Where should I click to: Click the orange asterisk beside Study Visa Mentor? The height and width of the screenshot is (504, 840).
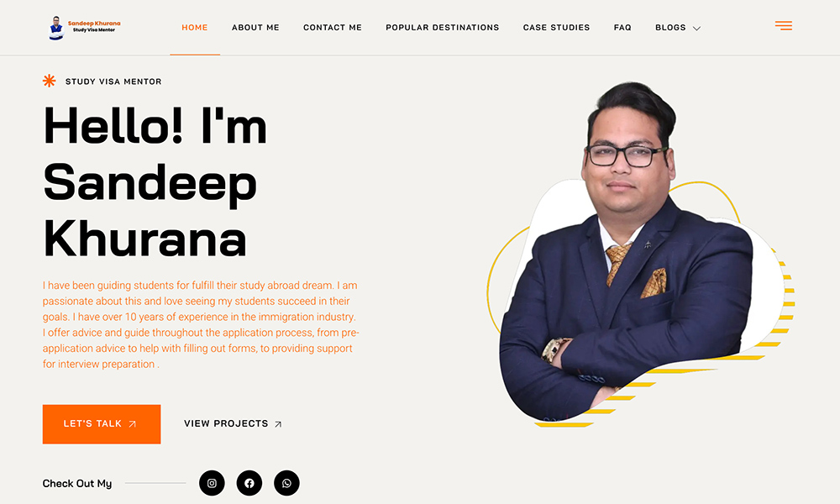(x=49, y=81)
